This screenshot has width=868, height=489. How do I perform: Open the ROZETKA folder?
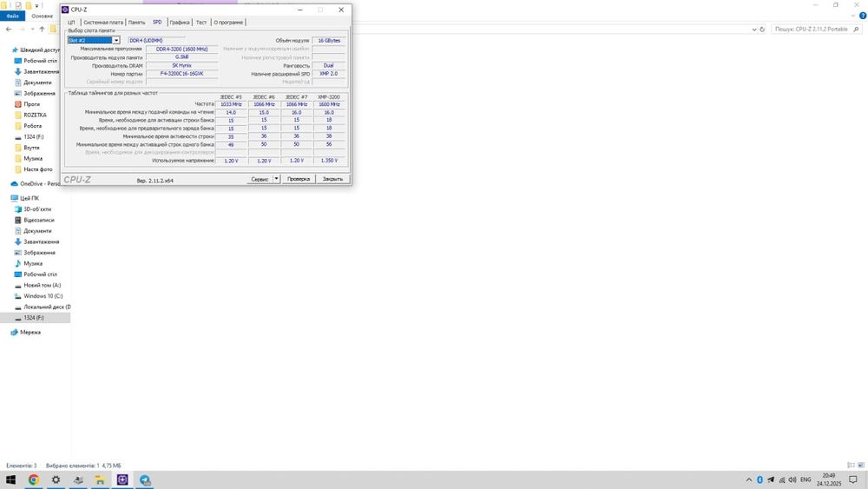35,115
